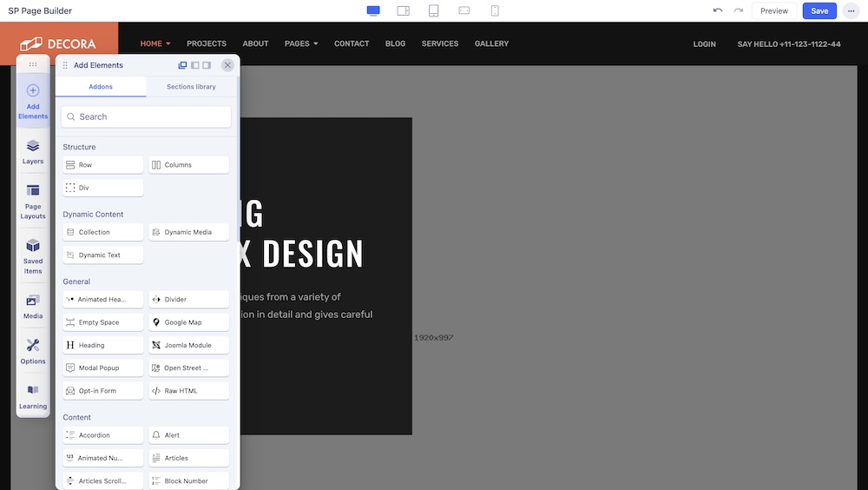Screen dimensions: 868x490
Task: Open the more options ellipsis menu
Action: coord(851,10)
